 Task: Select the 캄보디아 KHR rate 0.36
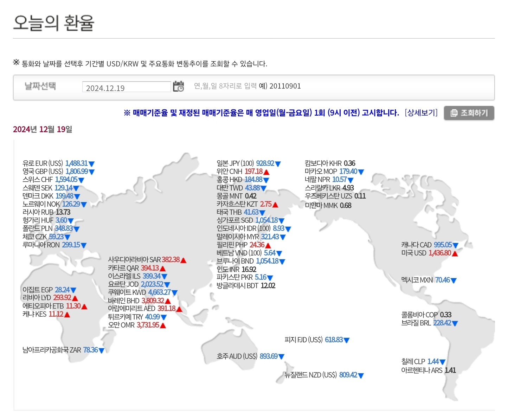tap(349, 163)
